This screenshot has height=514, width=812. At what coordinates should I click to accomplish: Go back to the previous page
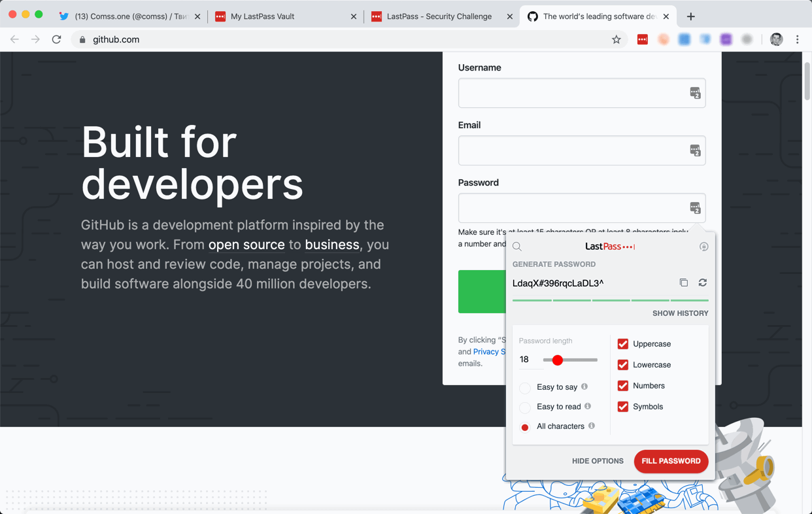pos(14,40)
